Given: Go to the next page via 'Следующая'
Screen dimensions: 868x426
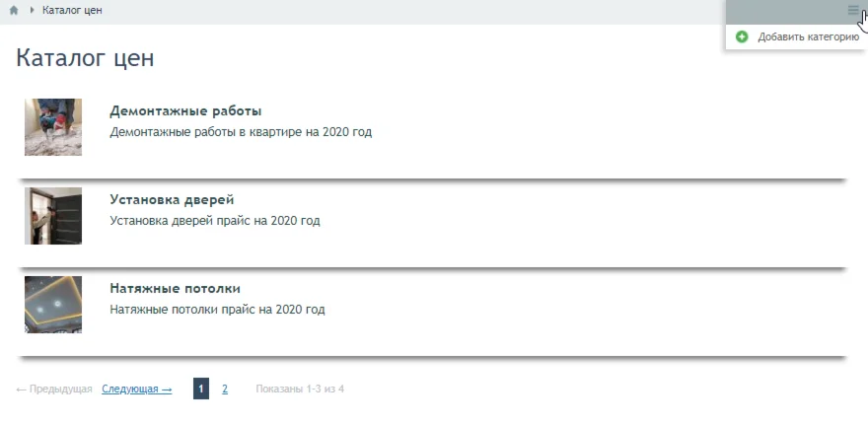Looking at the screenshot, I should point(136,390).
